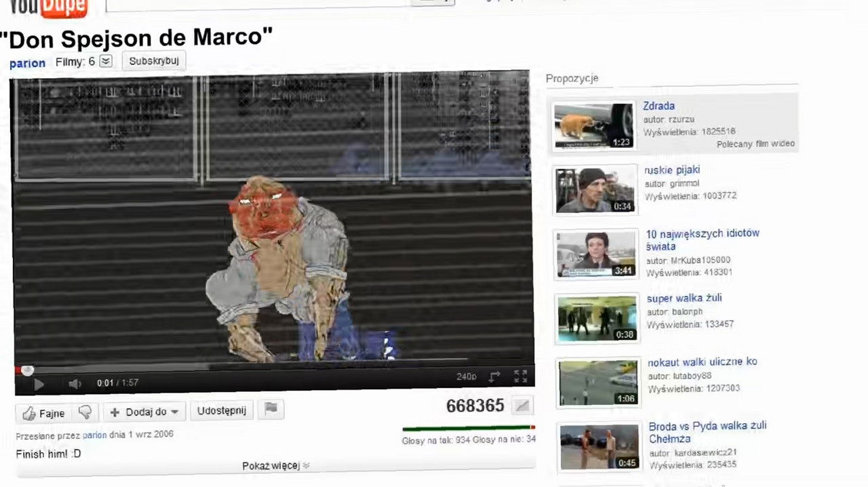The image size is (868, 487).
Task: Open the view statistics graph icon
Action: point(521,406)
